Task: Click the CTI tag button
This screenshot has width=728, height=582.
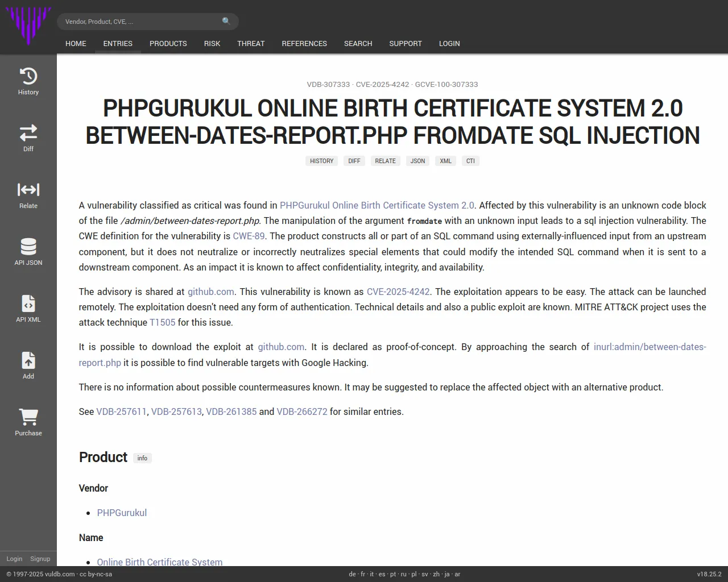Action: [470, 161]
